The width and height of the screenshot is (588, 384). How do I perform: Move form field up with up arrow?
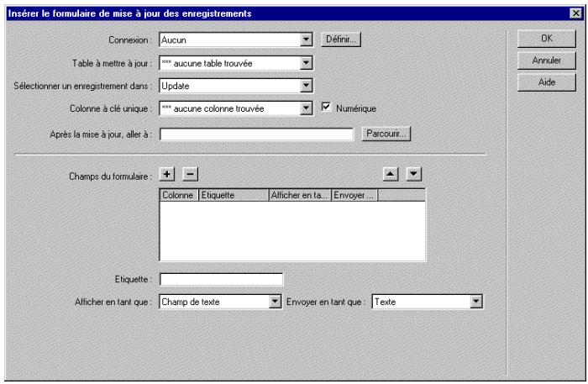[x=391, y=174]
